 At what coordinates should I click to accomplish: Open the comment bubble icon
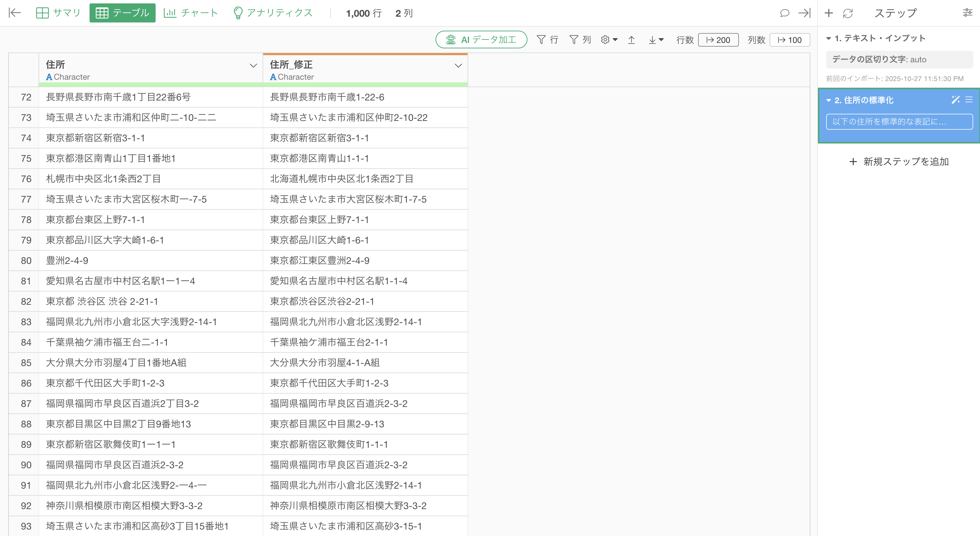tap(784, 13)
